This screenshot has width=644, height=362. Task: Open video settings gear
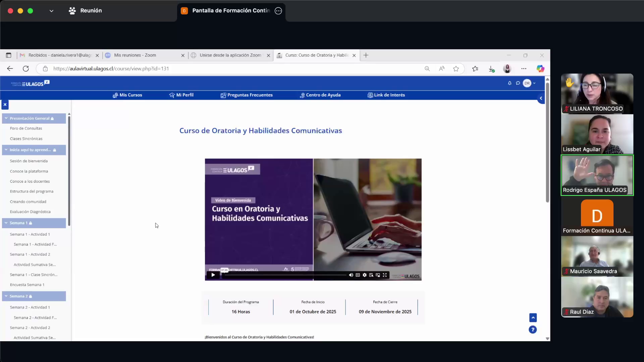(x=365, y=275)
